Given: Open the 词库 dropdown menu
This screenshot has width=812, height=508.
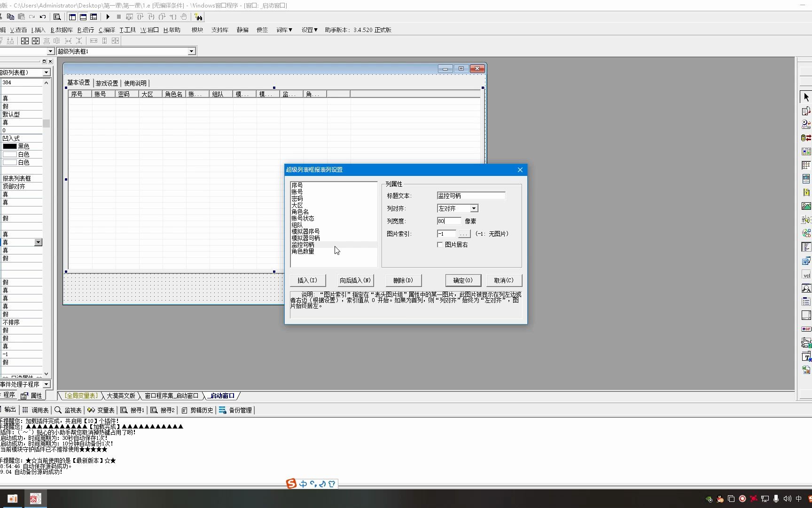Looking at the screenshot, I should 284,30.
